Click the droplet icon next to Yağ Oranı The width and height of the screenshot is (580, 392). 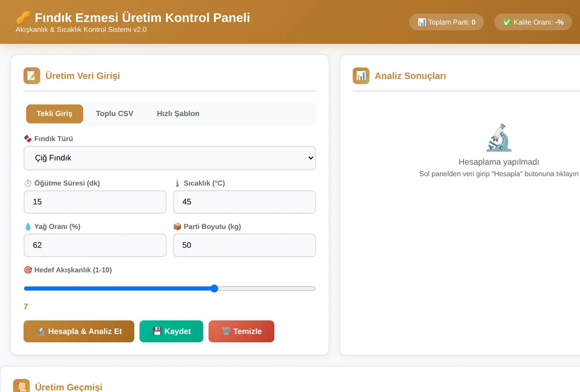28,227
